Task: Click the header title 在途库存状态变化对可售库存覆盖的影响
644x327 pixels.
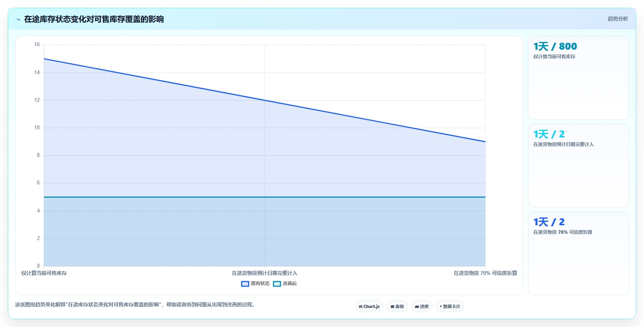Action: [x=94, y=19]
